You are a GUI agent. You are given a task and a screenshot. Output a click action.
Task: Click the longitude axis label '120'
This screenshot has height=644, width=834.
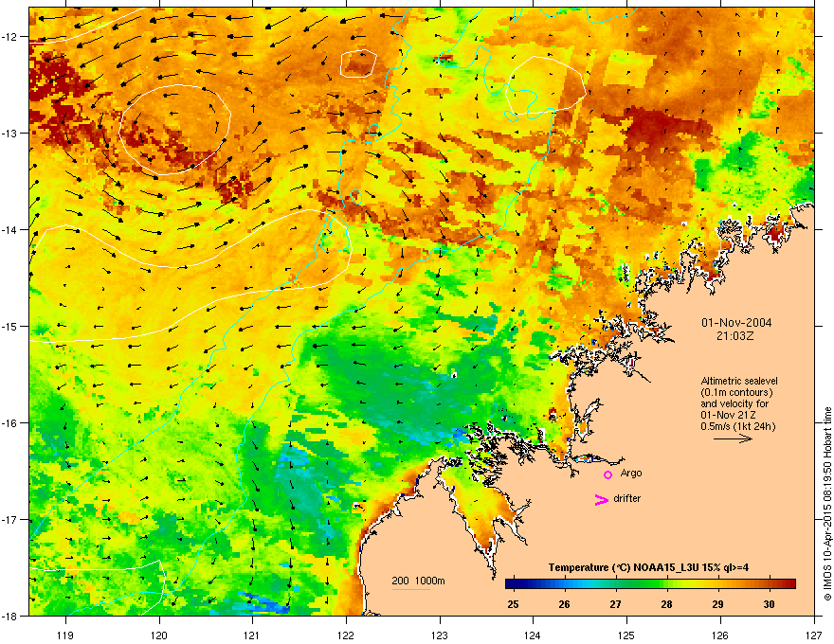coord(159,635)
